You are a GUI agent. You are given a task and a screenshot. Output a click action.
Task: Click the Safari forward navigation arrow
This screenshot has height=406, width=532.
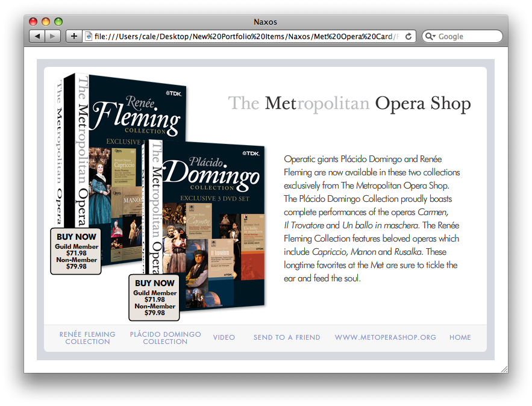[x=52, y=36]
